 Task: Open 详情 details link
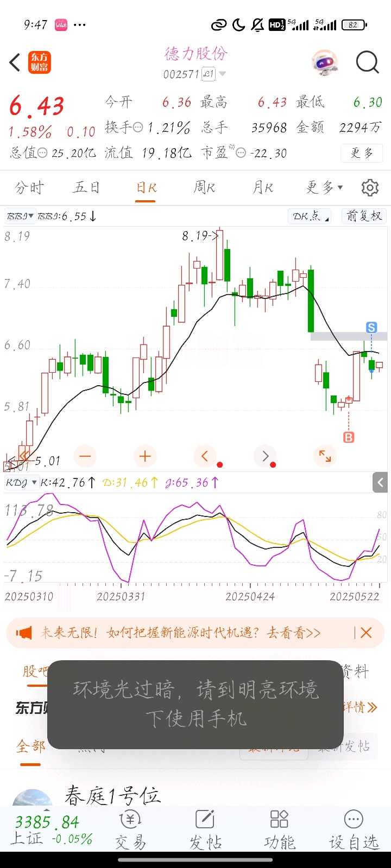(360, 707)
